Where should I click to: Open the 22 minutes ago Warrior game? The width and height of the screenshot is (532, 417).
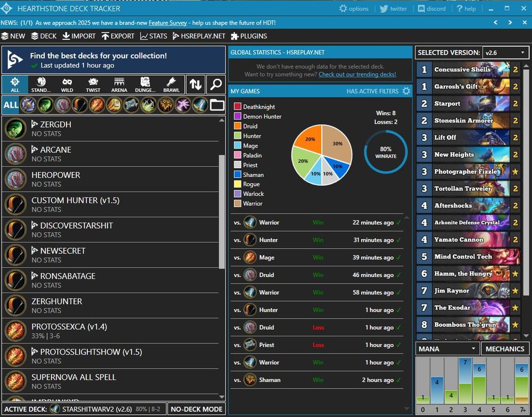[317, 223]
